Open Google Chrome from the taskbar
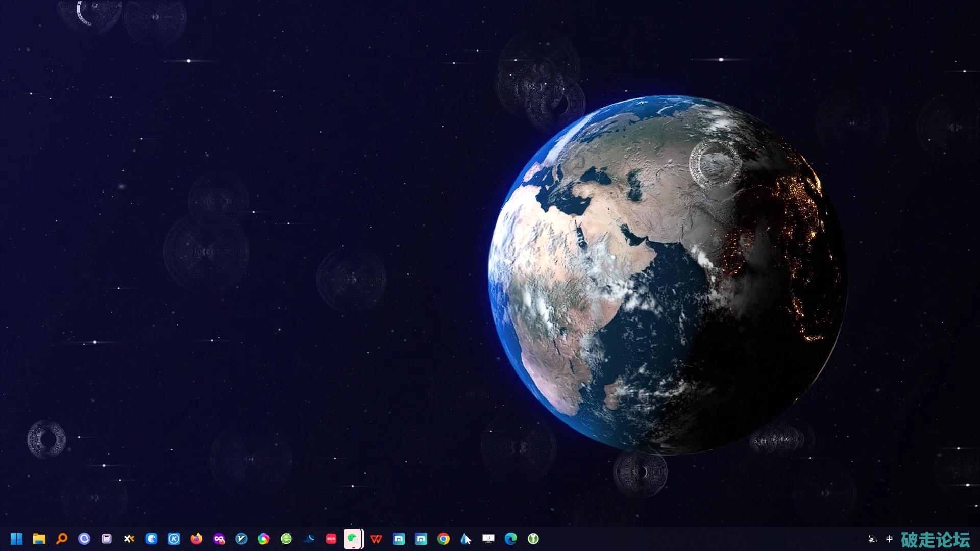Screen dimensions: 980x551 coord(444,539)
